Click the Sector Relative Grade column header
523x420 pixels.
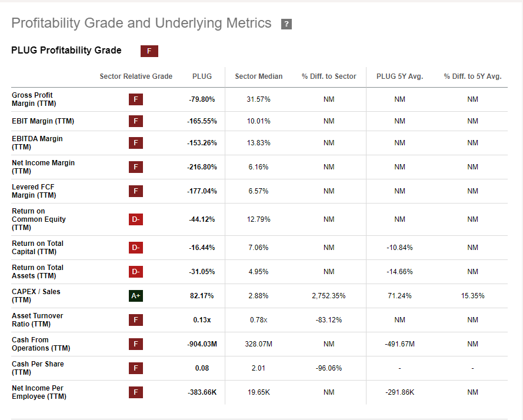(136, 76)
